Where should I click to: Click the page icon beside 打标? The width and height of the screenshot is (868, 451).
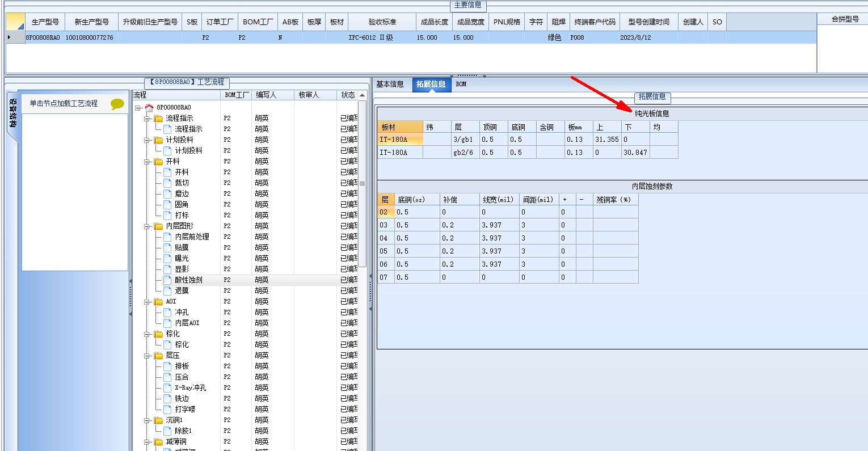pyautogui.click(x=167, y=215)
